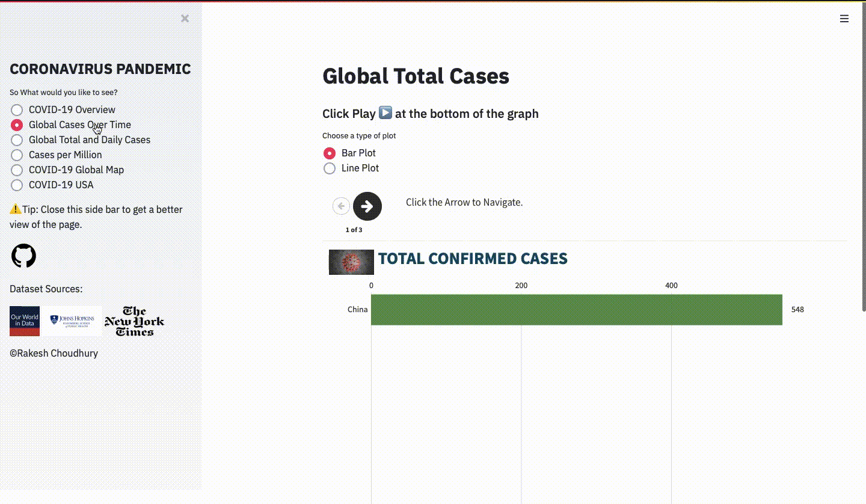Click the TOTAL CONFIRMED CASES chart title
Screen dimensions: 866x504
[473, 259]
